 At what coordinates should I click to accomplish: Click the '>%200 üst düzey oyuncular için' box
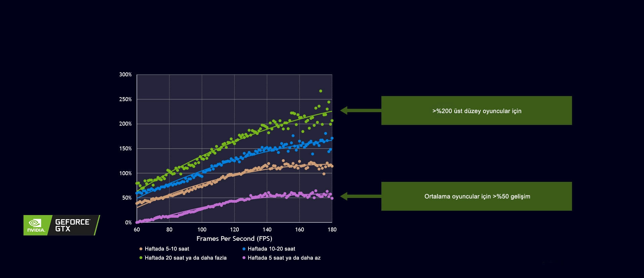point(477,111)
